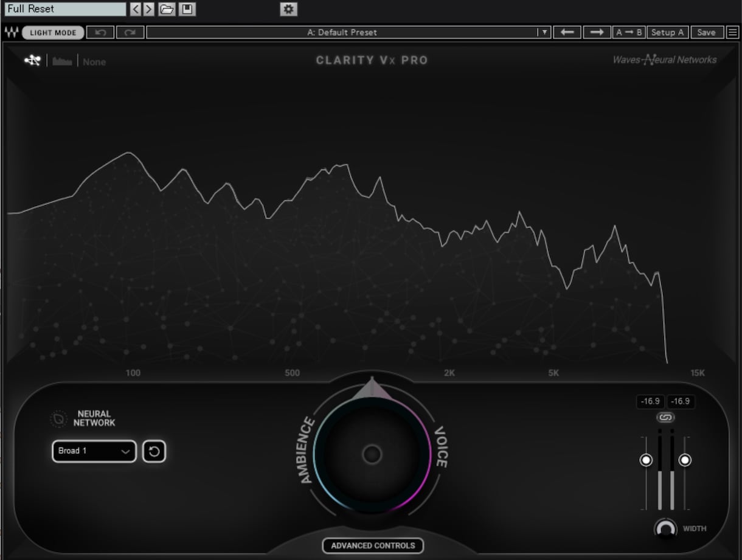The image size is (742, 560).
Task: Toggle the spectrum analyzer display icon
Action: [63, 61]
